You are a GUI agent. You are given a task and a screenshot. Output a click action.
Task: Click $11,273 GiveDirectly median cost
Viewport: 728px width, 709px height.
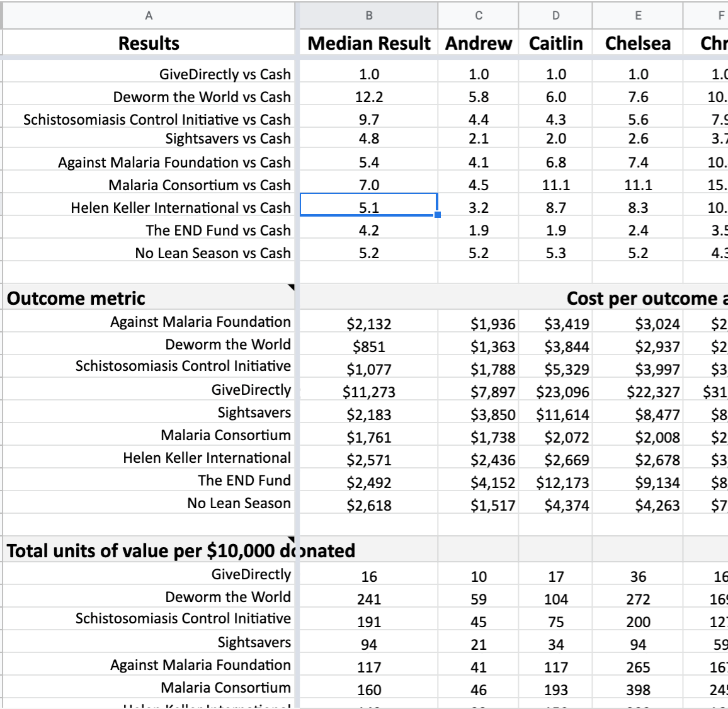369,392
